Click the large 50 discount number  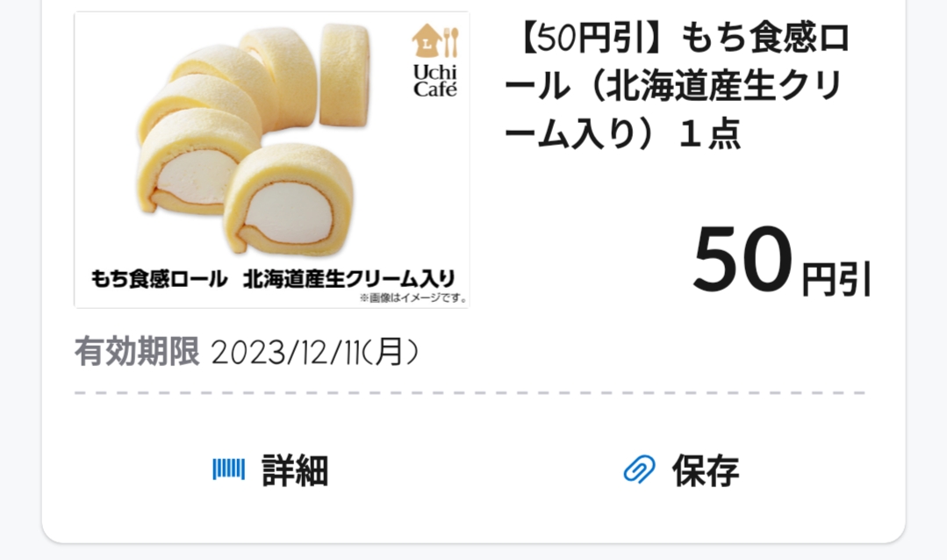[x=743, y=260]
